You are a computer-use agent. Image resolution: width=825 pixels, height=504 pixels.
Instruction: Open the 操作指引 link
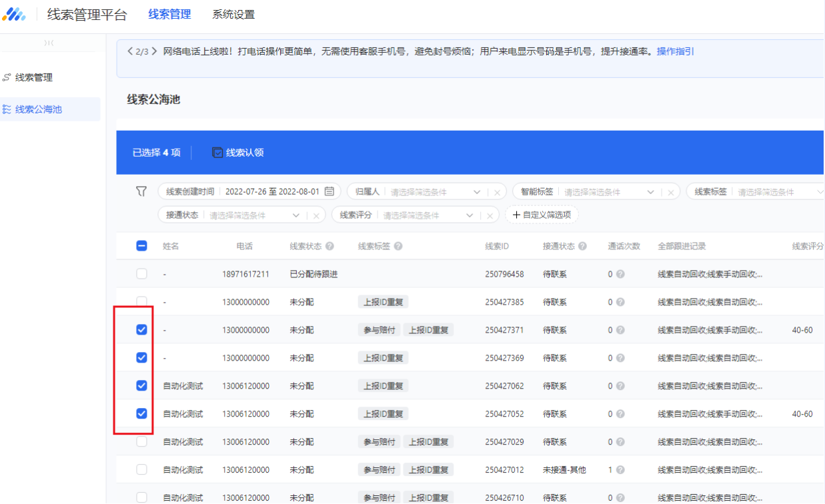674,51
